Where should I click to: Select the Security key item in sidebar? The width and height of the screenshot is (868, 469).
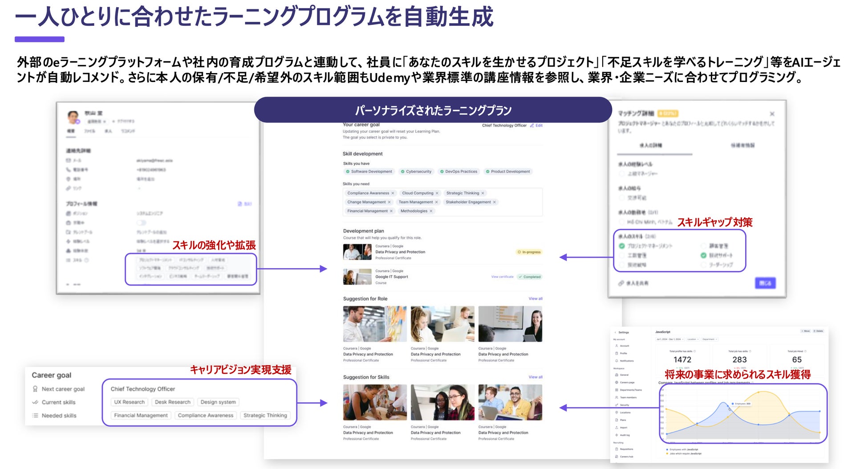[622, 405]
